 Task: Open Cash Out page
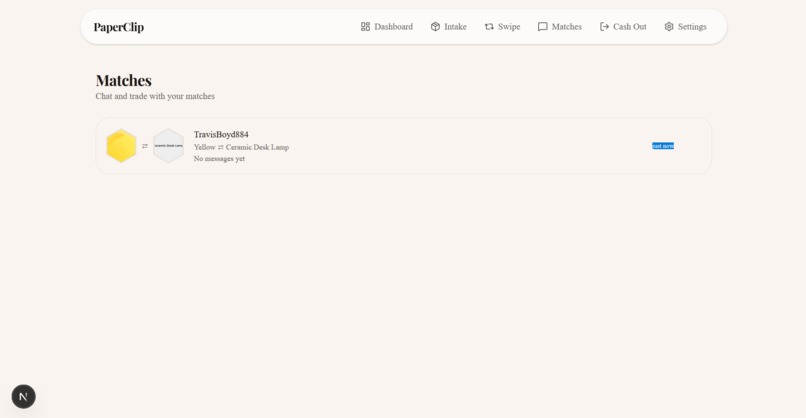[623, 27]
